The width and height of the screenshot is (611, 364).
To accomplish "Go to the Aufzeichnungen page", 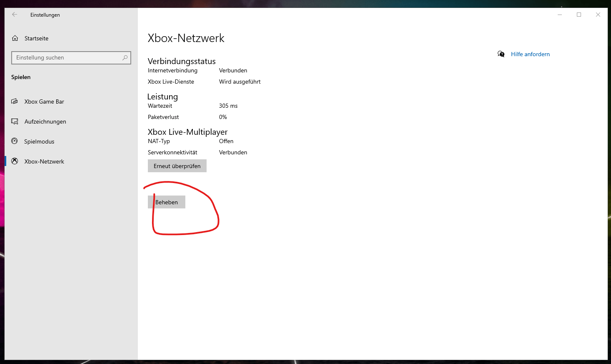I will [x=71, y=121].
